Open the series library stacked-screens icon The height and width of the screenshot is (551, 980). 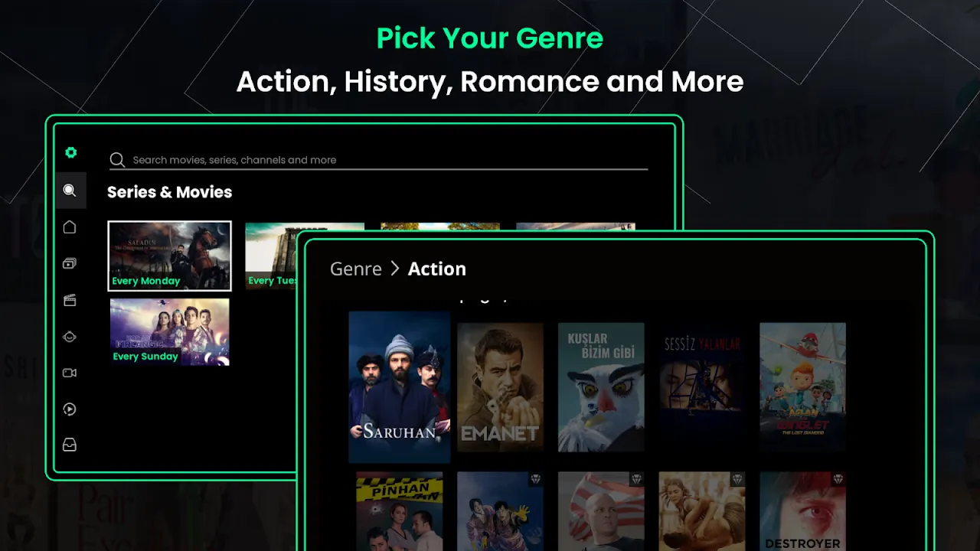tap(70, 264)
